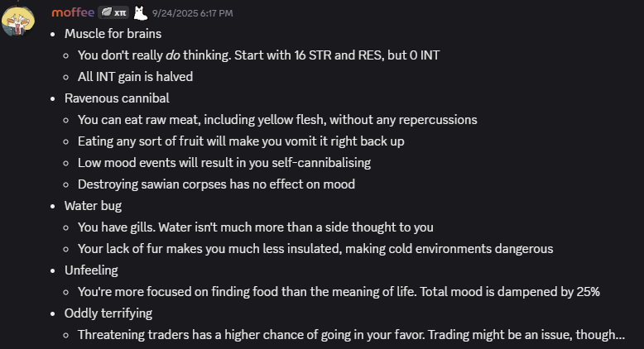Viewport: 644px width, 349px height.
Task: Click the XΠ server tag badge
Action: (113, 12)
